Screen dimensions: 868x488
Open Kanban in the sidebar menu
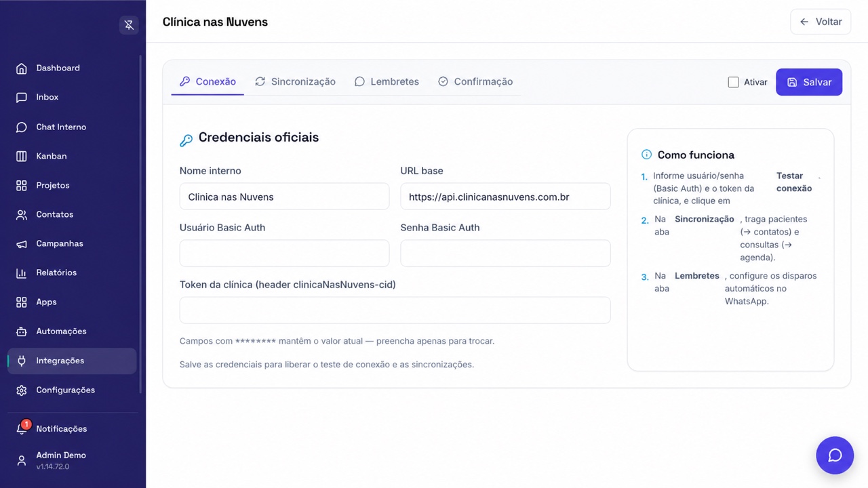(72, 157)
